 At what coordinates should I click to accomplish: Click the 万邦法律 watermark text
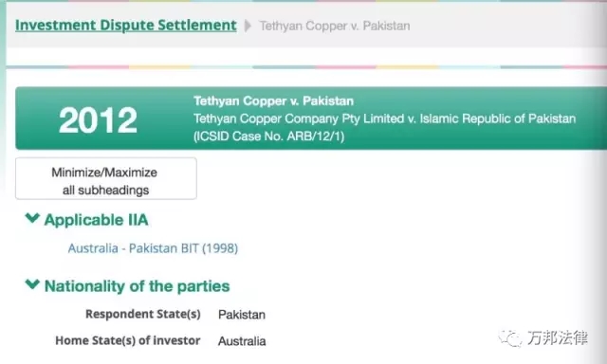point(558,338)
